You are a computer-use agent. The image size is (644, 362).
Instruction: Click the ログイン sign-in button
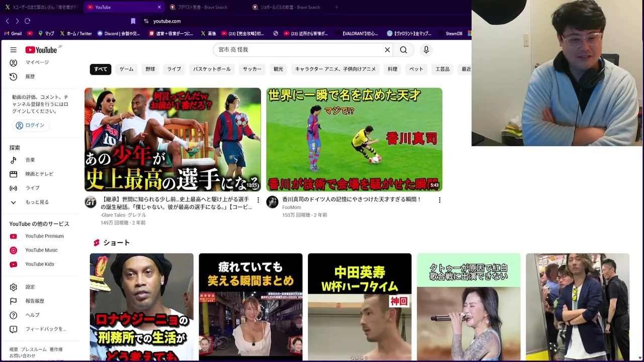tap(30, 125)
